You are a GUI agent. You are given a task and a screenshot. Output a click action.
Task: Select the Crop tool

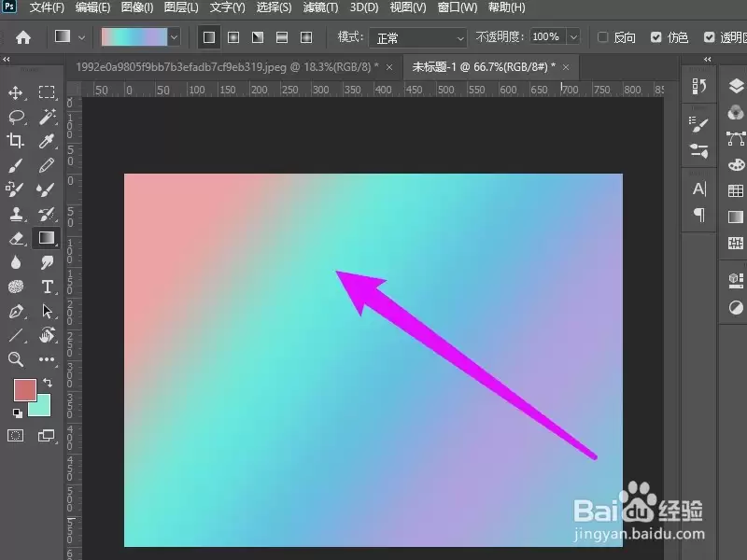(x=15, y=141)
